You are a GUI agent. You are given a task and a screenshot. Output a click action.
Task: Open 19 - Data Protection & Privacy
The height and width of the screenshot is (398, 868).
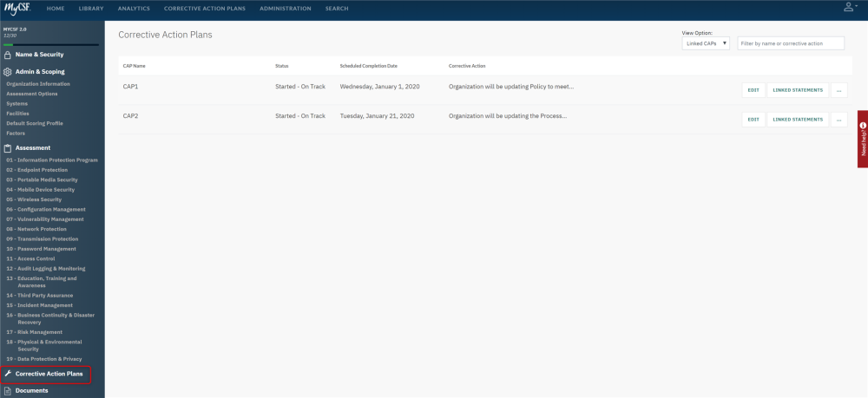(44, 359)
